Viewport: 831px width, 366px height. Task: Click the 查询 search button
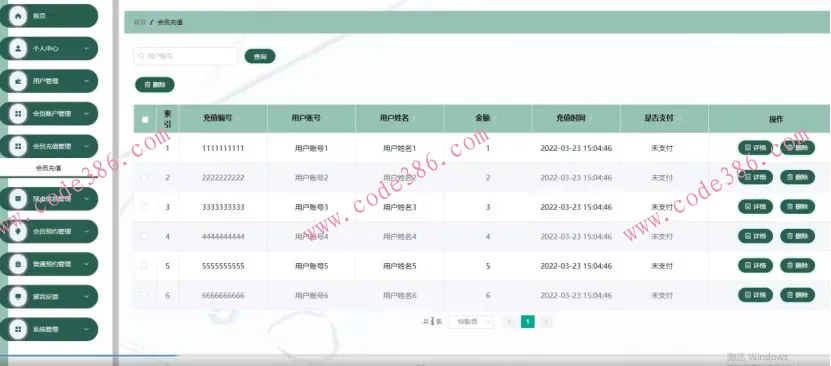(260, 56)
